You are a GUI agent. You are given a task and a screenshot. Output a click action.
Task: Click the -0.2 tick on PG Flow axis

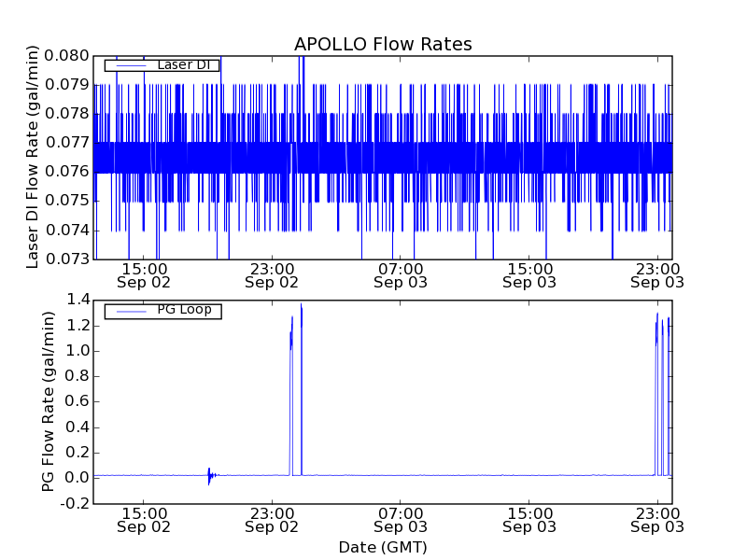pyautogui.click(x=75, y=503)
